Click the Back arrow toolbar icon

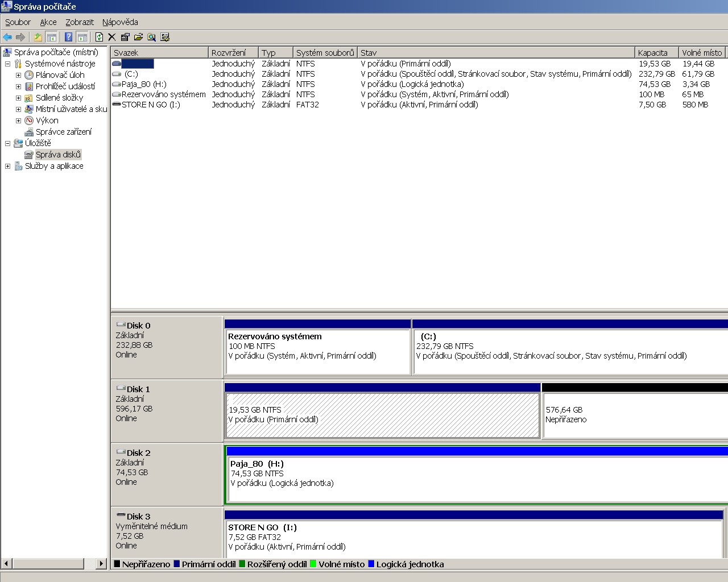[7, 38]
